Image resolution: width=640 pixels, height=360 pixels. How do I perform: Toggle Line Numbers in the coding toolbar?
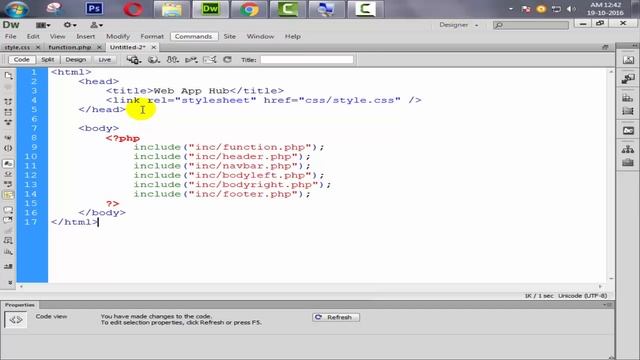pyautogui.click(x=8, y=164)
